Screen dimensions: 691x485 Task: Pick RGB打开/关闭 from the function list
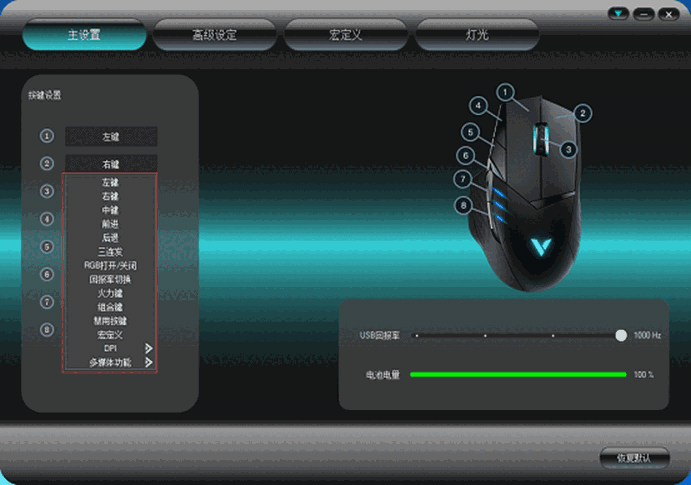pos(110,266)
